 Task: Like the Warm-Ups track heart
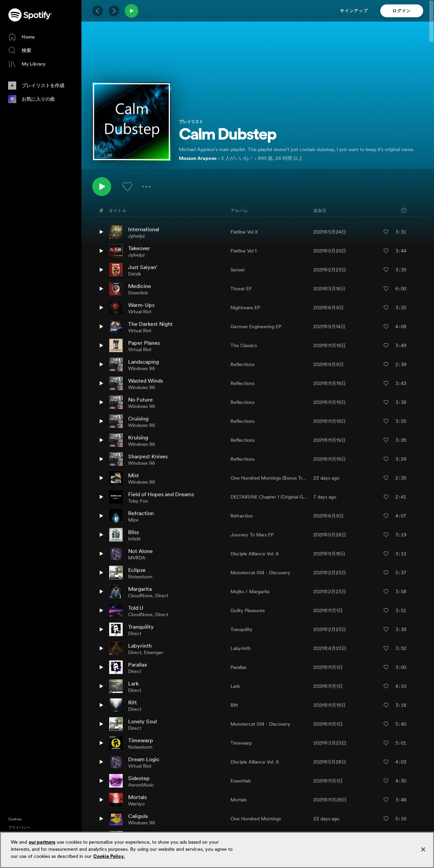coord(386,308)
